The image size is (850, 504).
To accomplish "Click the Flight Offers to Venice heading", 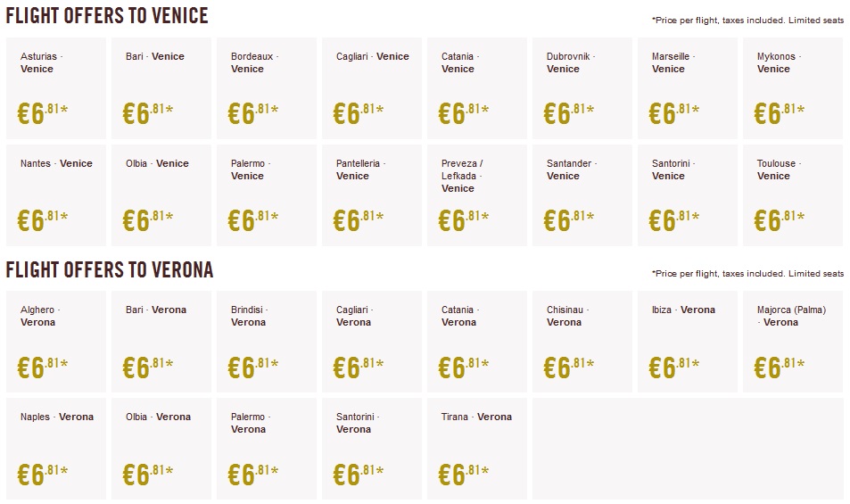I will (x=107, y=16).
